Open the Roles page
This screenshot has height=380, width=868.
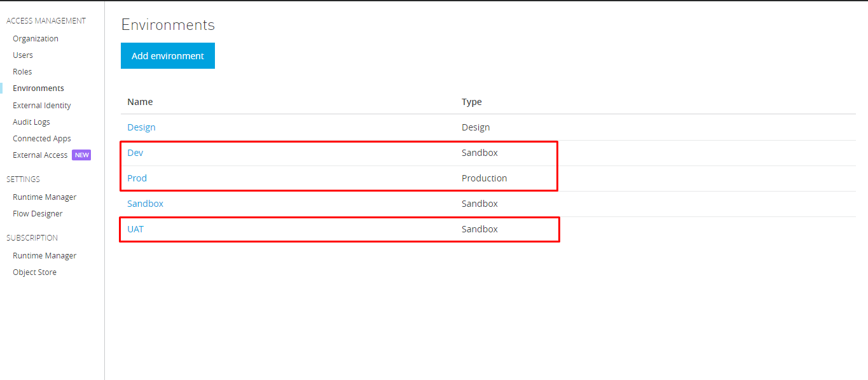[22, 72]
